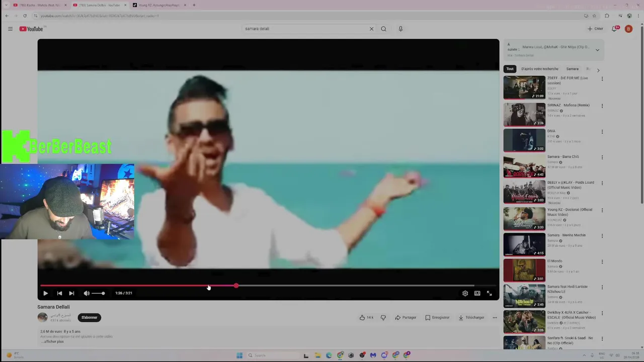This screenshot has width=644, height=362.
Task: Open the account avatar menu
Action: [628, 29]
